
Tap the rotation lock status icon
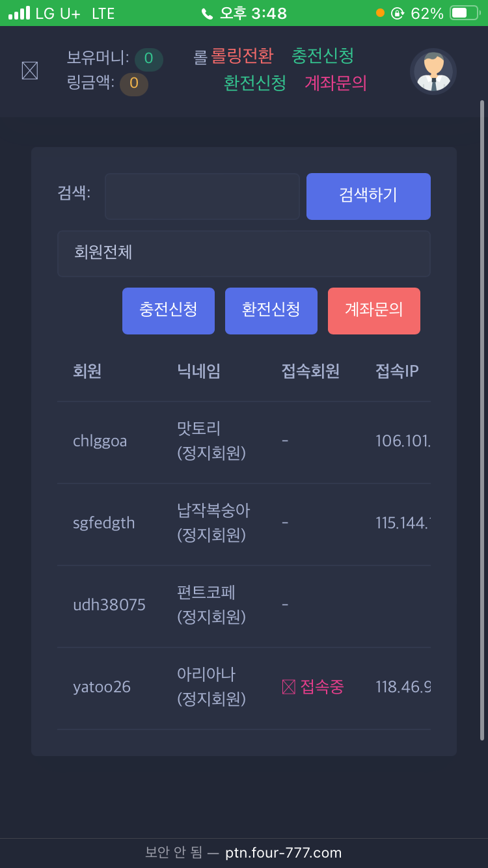coord(398,13)
